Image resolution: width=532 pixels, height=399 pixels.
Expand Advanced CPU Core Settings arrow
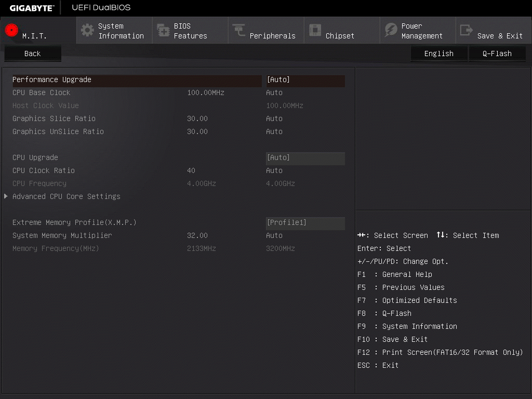click(x=6, y=196)
